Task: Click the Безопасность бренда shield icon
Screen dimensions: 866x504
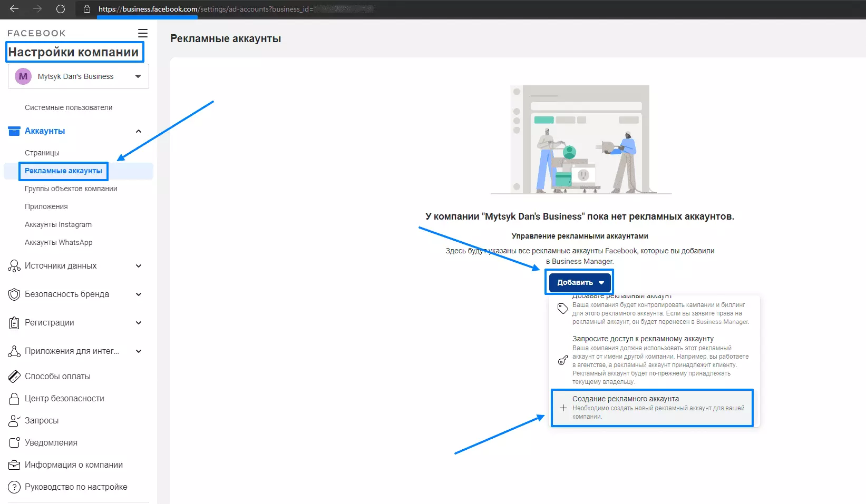Action: [x=14, y=294]
